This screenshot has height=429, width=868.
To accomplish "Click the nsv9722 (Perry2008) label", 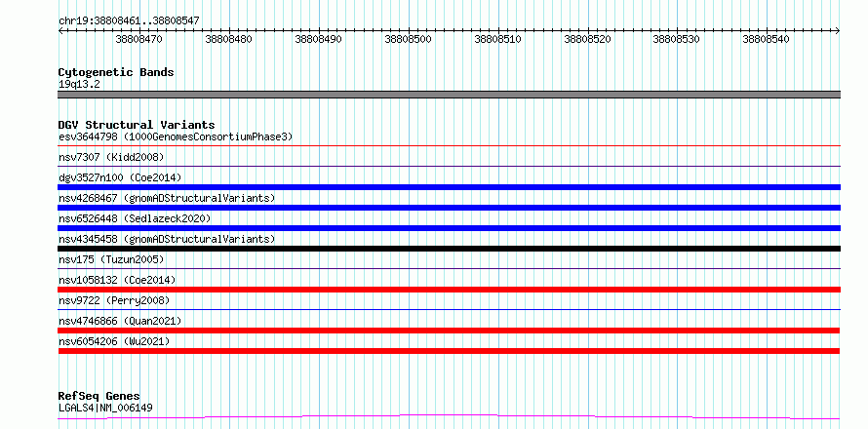I will coord(114,300).
